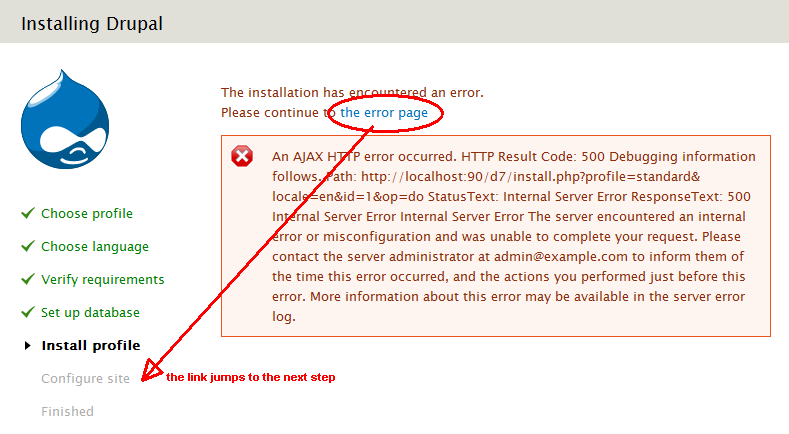Select the Finished step
Viewport: 789px width, 434px height.
(67, 411)
